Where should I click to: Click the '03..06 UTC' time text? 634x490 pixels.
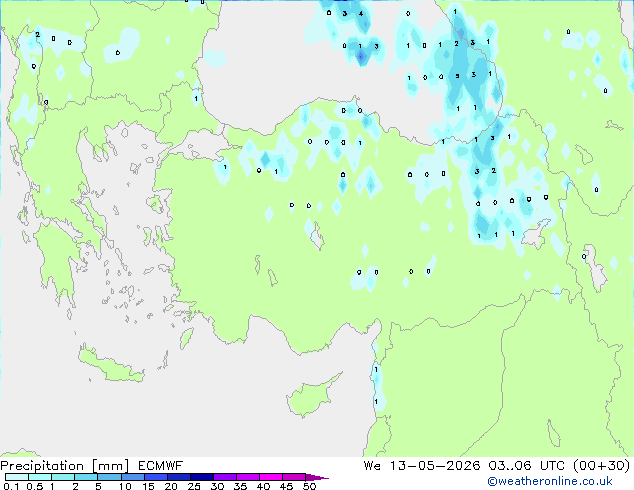point(526,466)
